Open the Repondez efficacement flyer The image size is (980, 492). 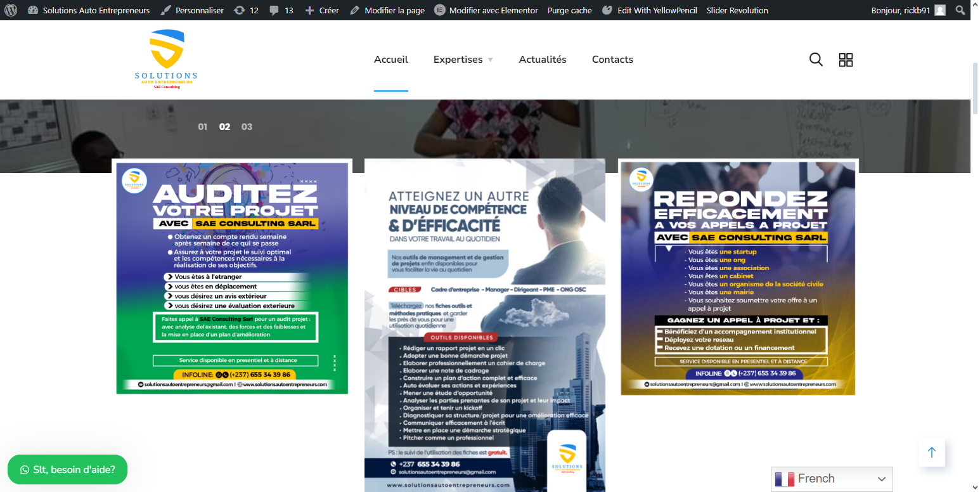738,278
